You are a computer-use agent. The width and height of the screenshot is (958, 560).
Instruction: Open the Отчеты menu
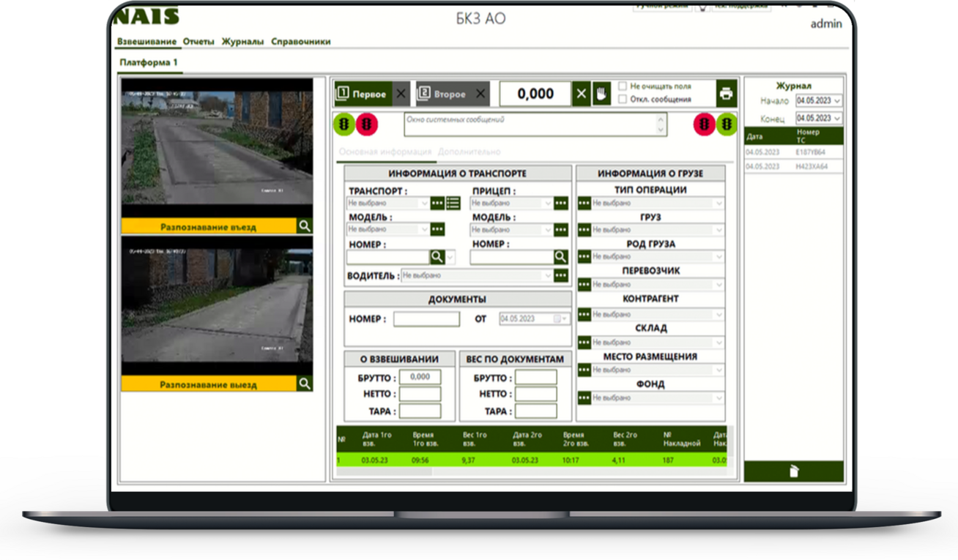pyautogui.click(x=198, y=42)
